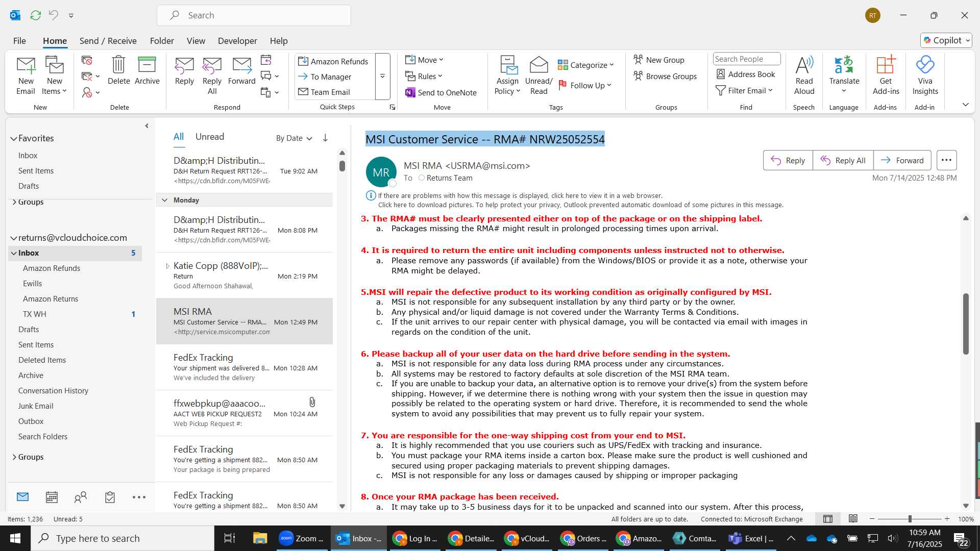This screenshot has height=551, width=980.
Task: Click the Reply All ribbon icon
Action: (212, 75)
